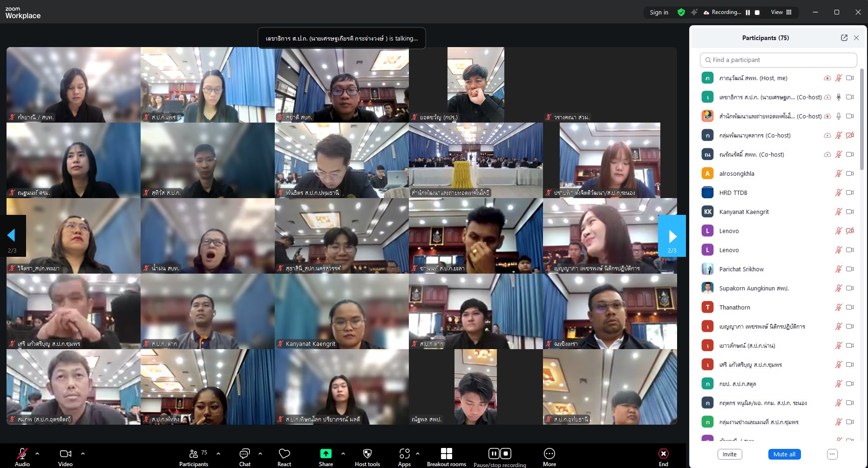Expand audio options arrow next to Audio

37,454
